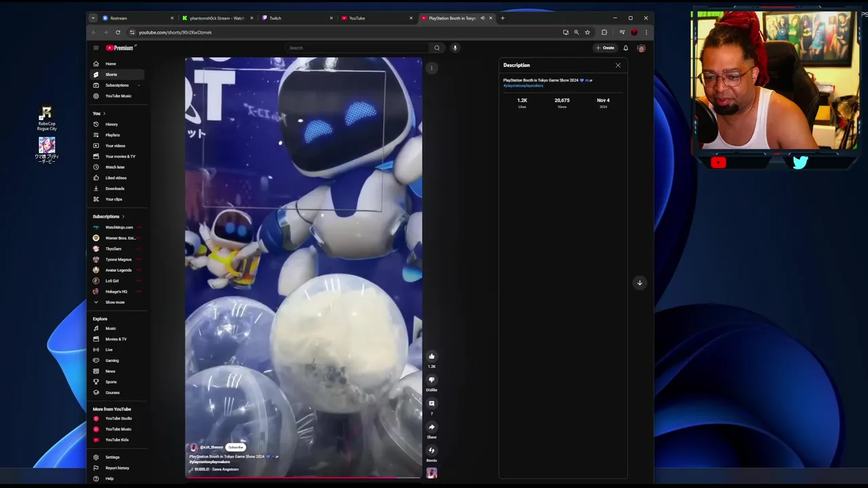868x488 pixels.
Task: Open Lofi Girl subscription
Action: 116,281
